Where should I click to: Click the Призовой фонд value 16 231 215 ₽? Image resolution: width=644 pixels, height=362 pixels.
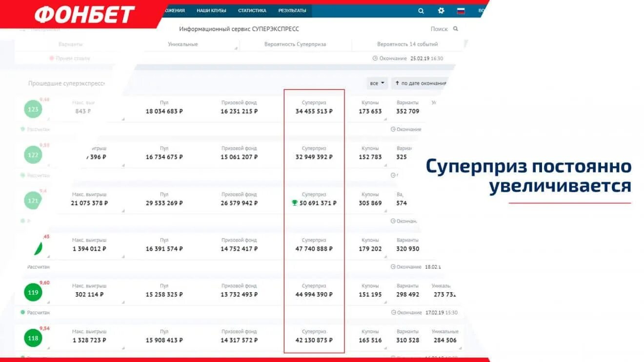tap(239, 111)
